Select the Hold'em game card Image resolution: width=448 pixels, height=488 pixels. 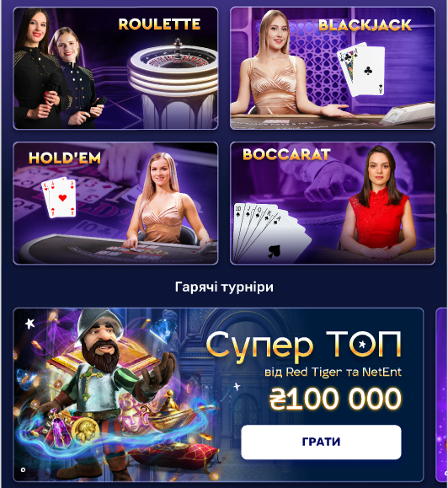pos(115,203)
